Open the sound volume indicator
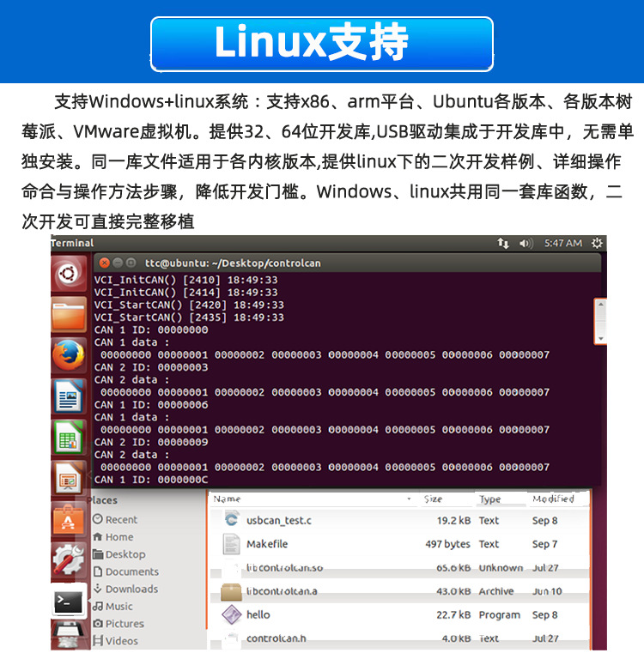The height and width of the screenshot is (659, 644). (x=526, y=244)
